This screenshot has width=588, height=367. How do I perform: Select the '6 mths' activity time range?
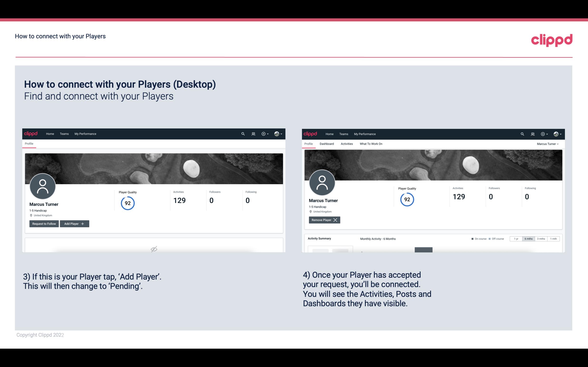pyautogui.click(x=527, y=238)
